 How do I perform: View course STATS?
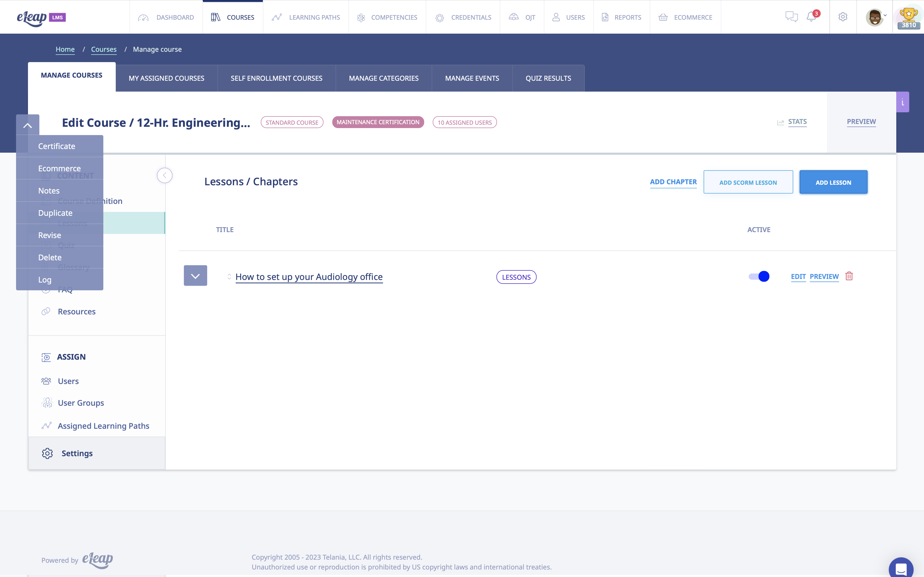pos(797,122)
